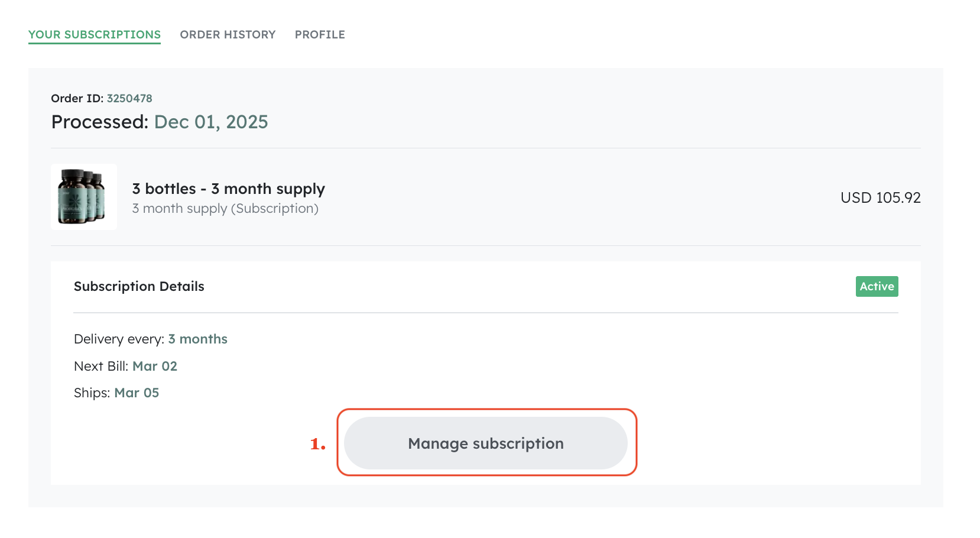
Task: Click the "Processed:" label text
Action: point(100,122)
